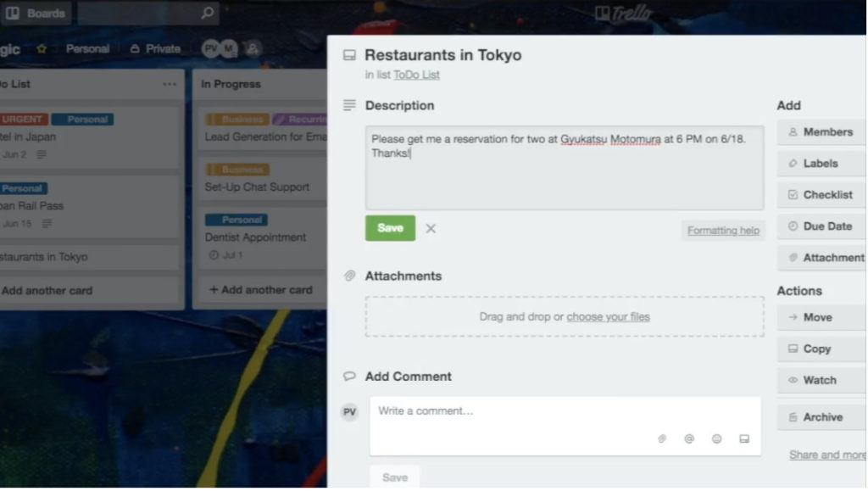Click the 'choose your files' link
This screenshot has height=491, width=868.
coord(608,316)
